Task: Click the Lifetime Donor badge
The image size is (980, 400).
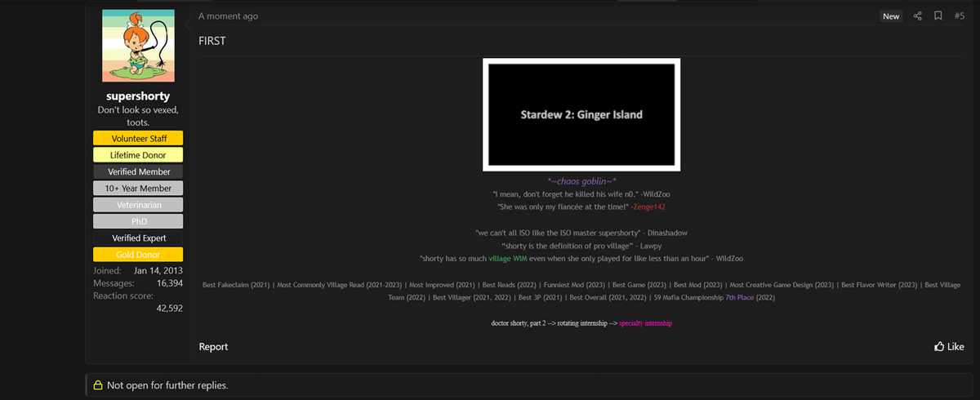Action: tap(138, 155)
